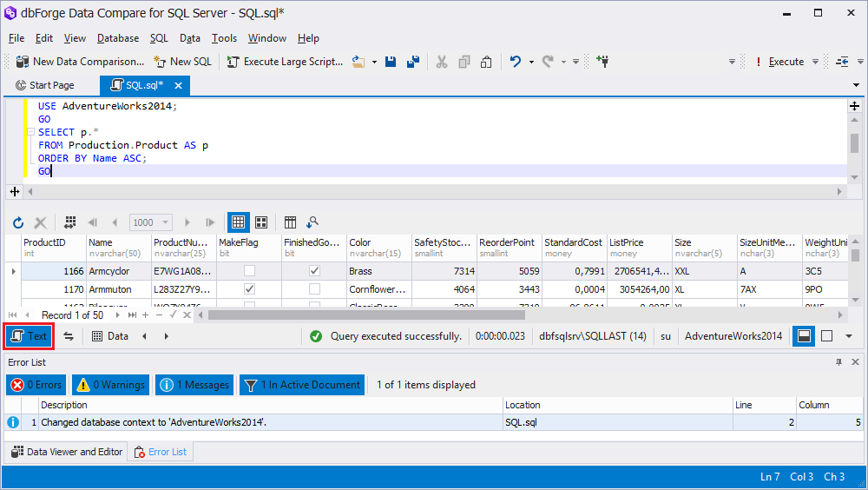Switch to the Data results view

click(110, 336)
